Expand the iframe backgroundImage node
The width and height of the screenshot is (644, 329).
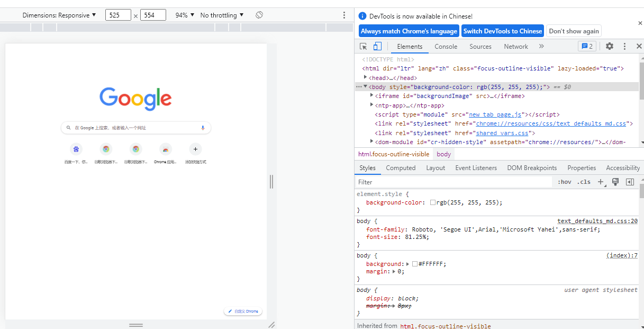(371, 95)
